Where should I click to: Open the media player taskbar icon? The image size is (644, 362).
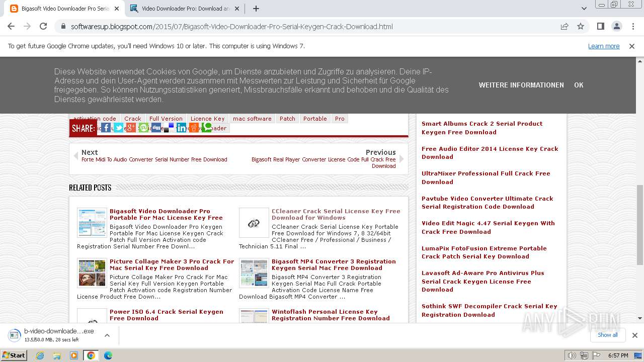coord(73,355)
